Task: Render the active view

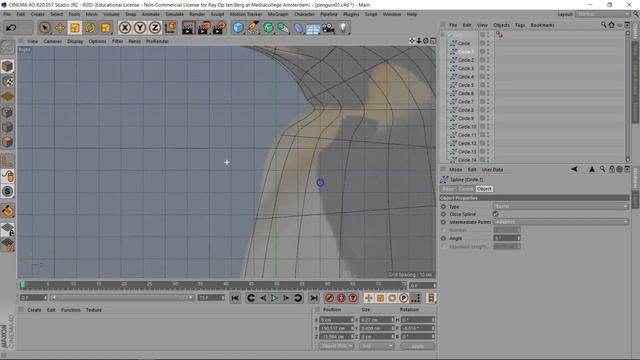Action: pos(189,28)
